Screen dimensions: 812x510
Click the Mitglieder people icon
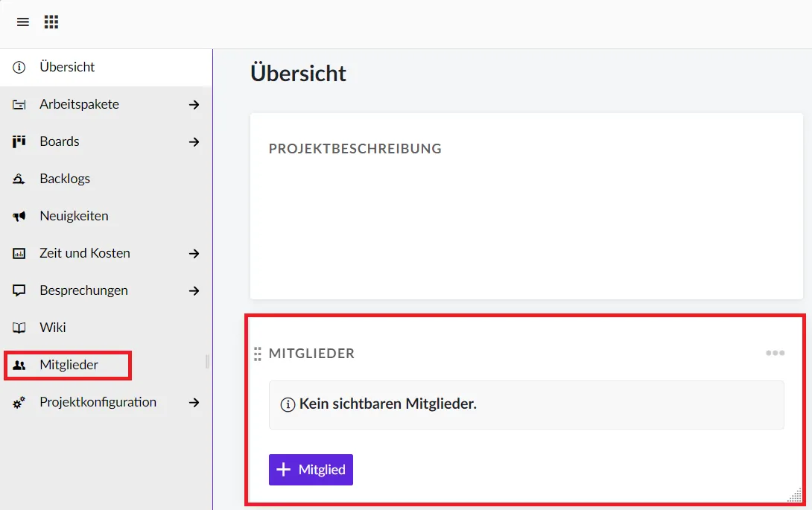(x=19, y=366)
